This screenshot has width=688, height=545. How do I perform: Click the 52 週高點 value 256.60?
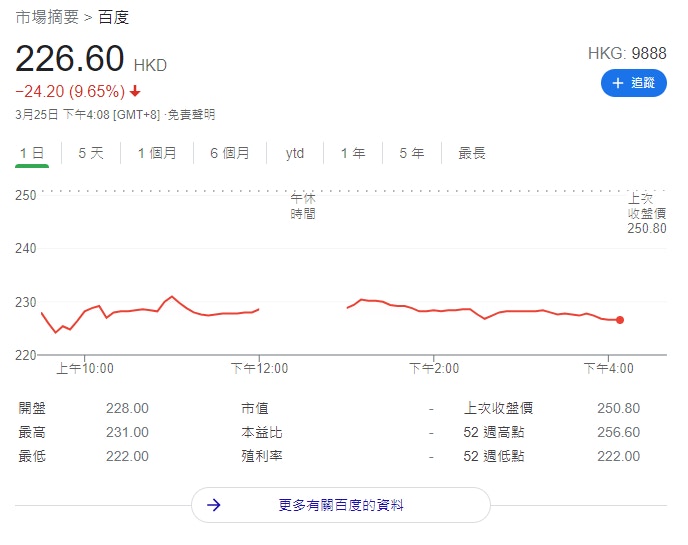click(618, 432)
